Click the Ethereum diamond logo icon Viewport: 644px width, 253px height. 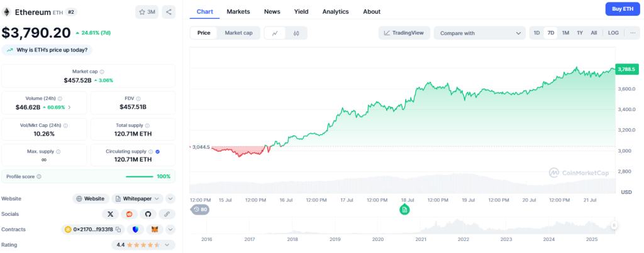pos(6,12)
